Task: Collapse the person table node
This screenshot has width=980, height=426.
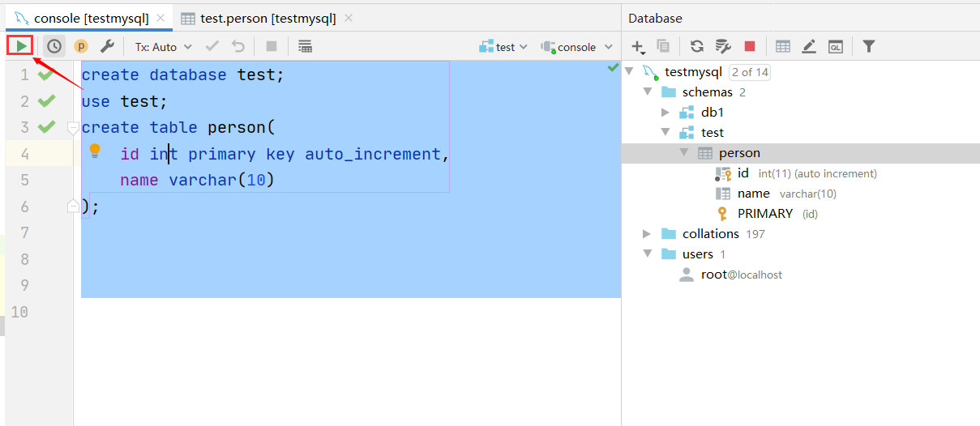Action: [684, 153]
